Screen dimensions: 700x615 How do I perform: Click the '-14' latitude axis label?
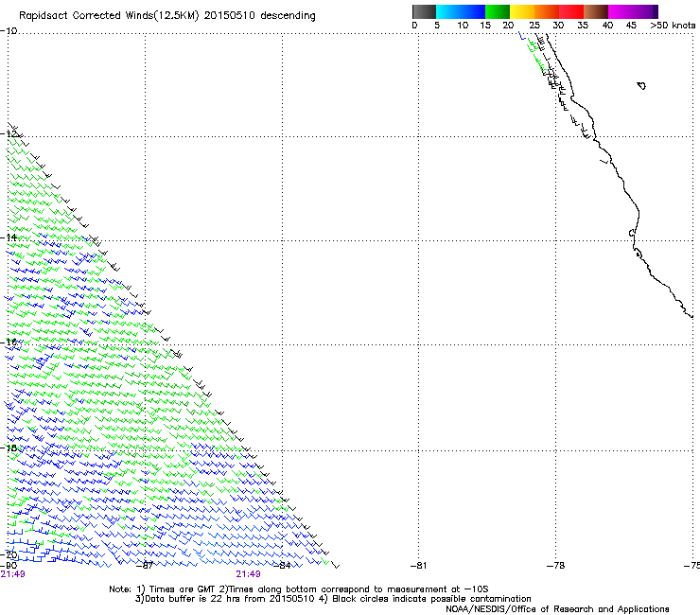click(9, 237)
